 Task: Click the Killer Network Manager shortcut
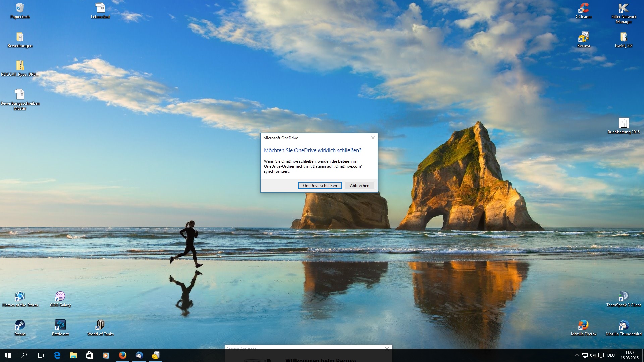pyautogui.click(x=623, y=8)
